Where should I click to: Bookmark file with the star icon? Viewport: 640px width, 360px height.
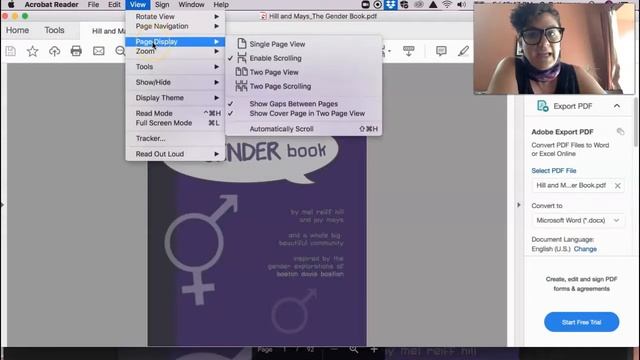click(33, 51)
